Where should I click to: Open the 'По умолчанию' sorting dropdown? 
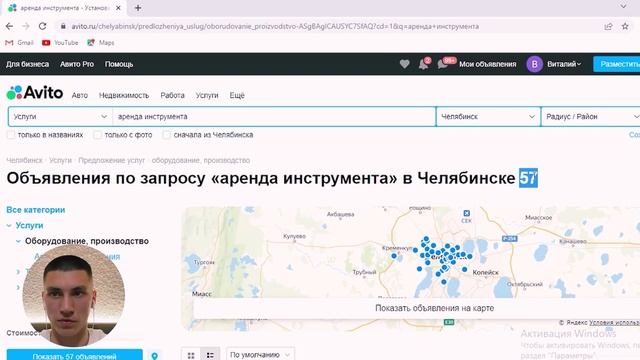260,355
